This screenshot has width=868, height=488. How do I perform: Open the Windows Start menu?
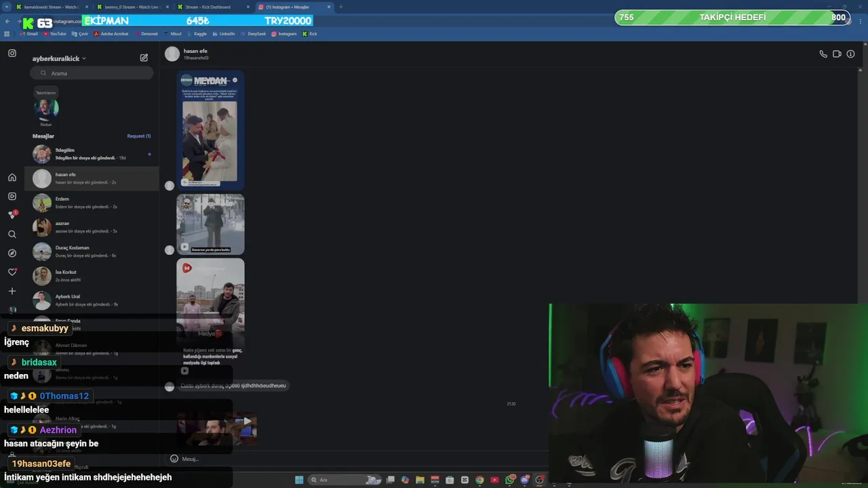[x=299, y=480]
